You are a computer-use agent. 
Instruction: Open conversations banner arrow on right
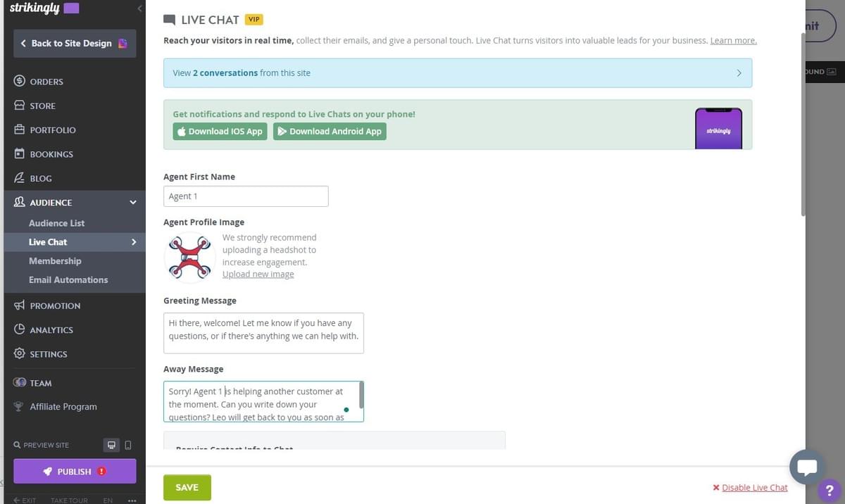[x=739, y=73]
